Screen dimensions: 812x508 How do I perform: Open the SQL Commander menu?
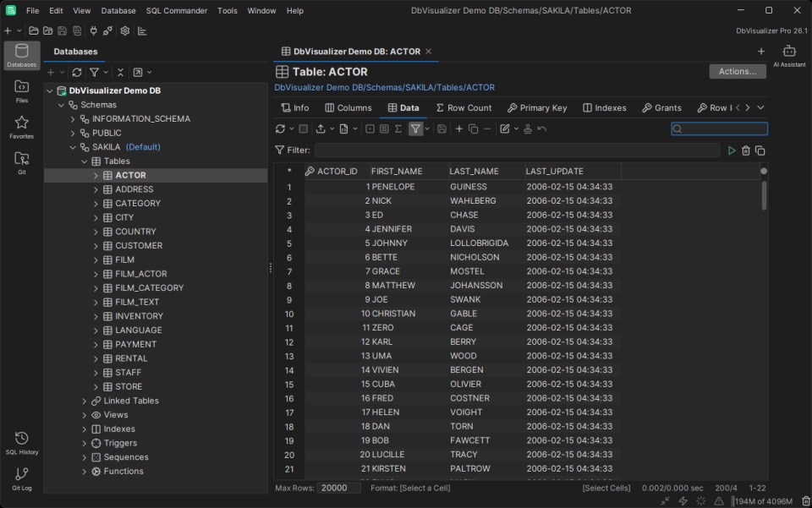point(176,10)
